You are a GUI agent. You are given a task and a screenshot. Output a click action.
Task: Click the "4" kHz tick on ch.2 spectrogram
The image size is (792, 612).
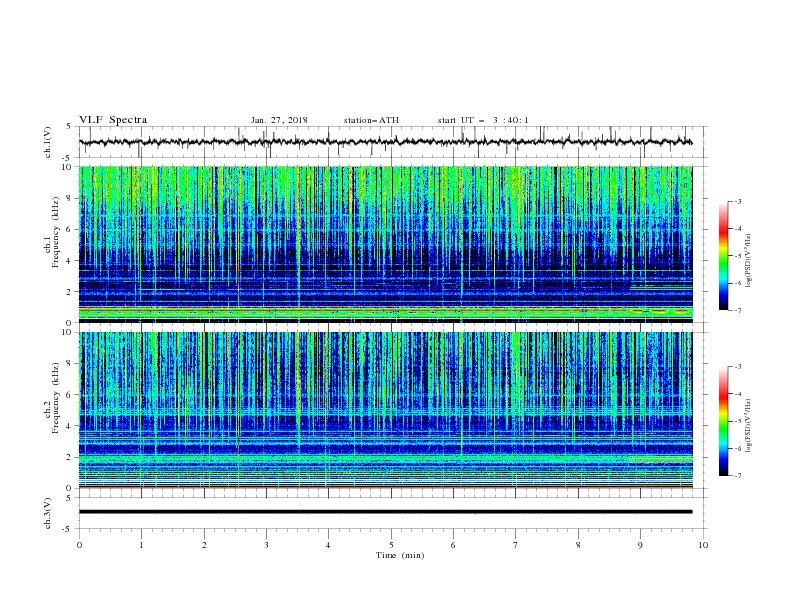coord(70,426)
